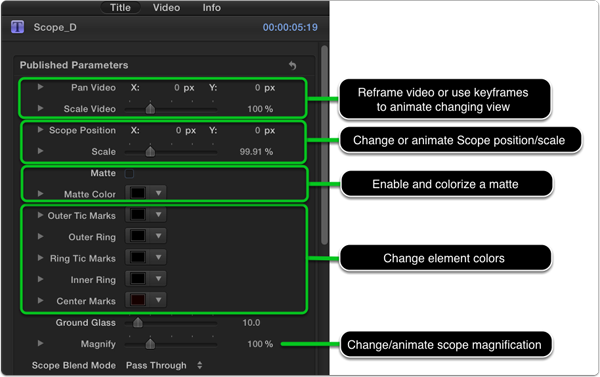Click the Scope Scale slider handle
Viewport: 600px width, 377px height.
[x=150, y=152]
